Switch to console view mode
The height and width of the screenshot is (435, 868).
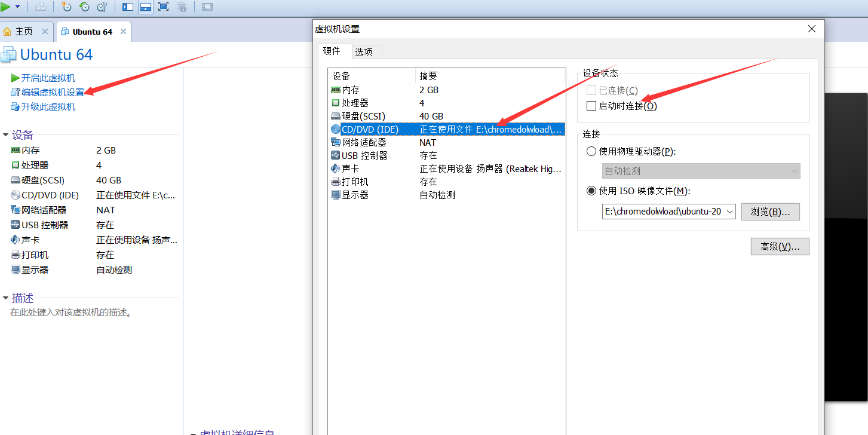coord(206,7)
